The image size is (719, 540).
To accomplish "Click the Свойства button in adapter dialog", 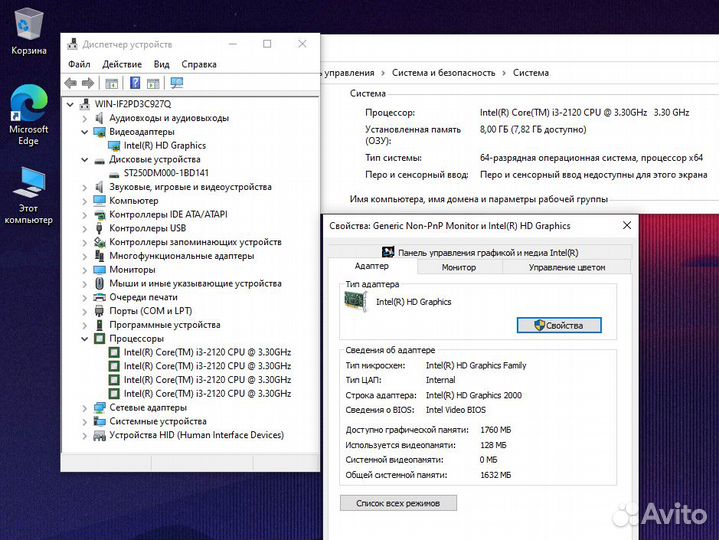I will click(559, 325).
